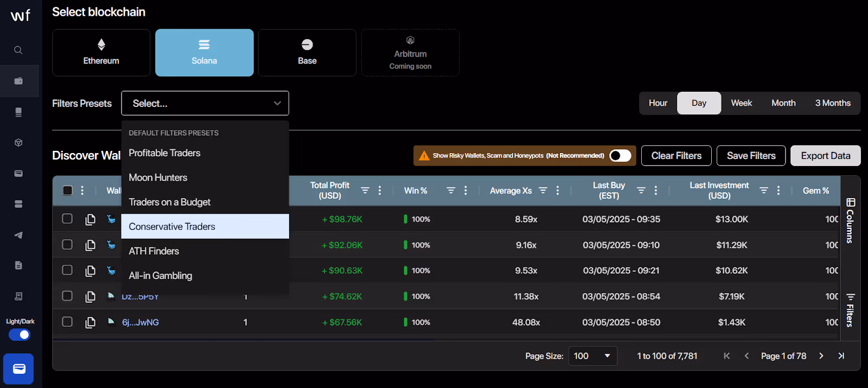This screenshot has width=868, height=388.
Task: Copy wallet address in $98.76K row
Action: click(91, 219)
